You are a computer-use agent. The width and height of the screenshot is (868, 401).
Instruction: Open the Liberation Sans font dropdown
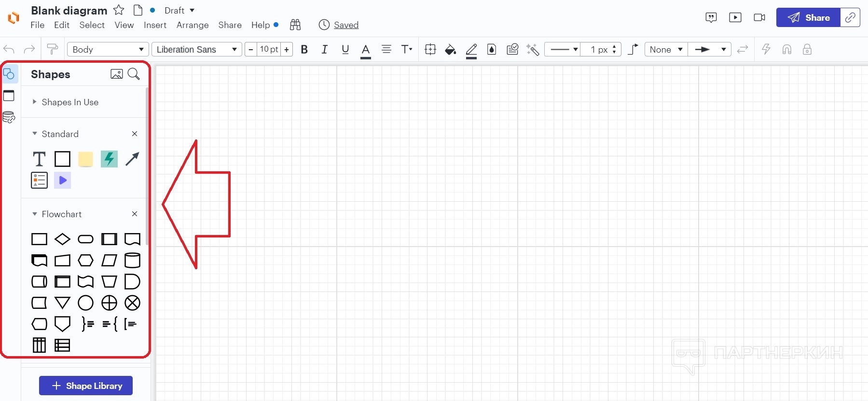click(x=196, y=49)
